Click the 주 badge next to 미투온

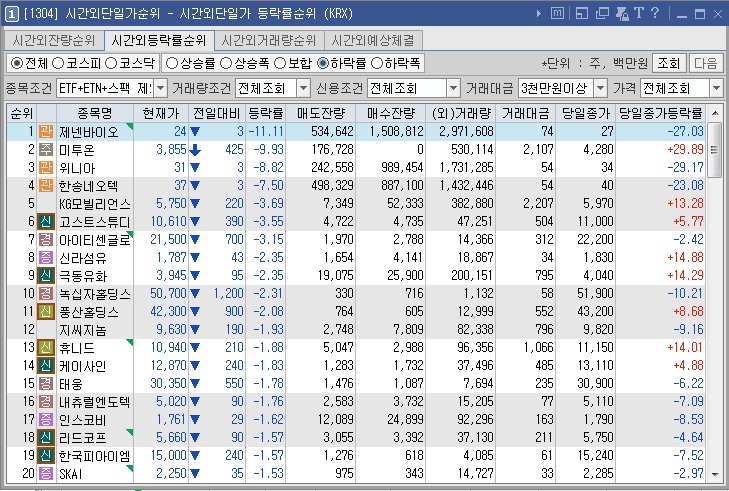point(46,150)
